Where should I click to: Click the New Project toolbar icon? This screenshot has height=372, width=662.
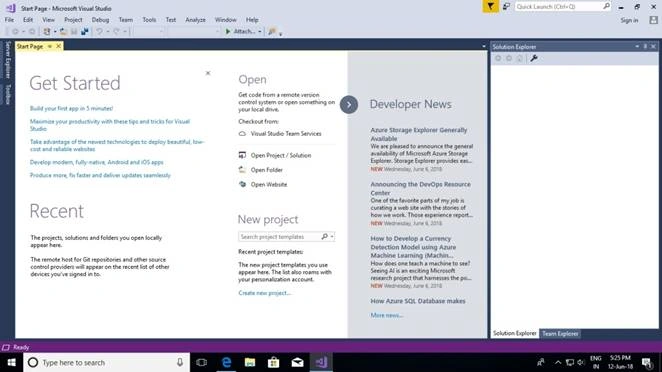46,32
